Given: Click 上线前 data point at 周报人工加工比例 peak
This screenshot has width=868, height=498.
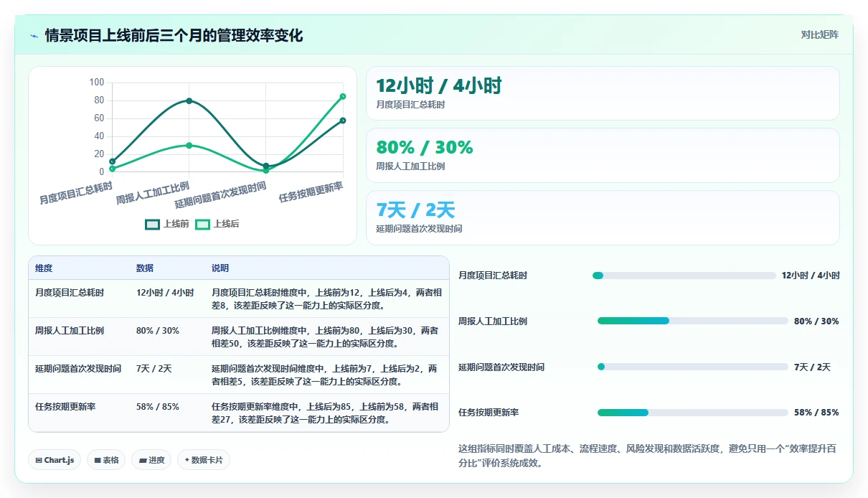Looking at the screenshot, I should pos(189,100).
